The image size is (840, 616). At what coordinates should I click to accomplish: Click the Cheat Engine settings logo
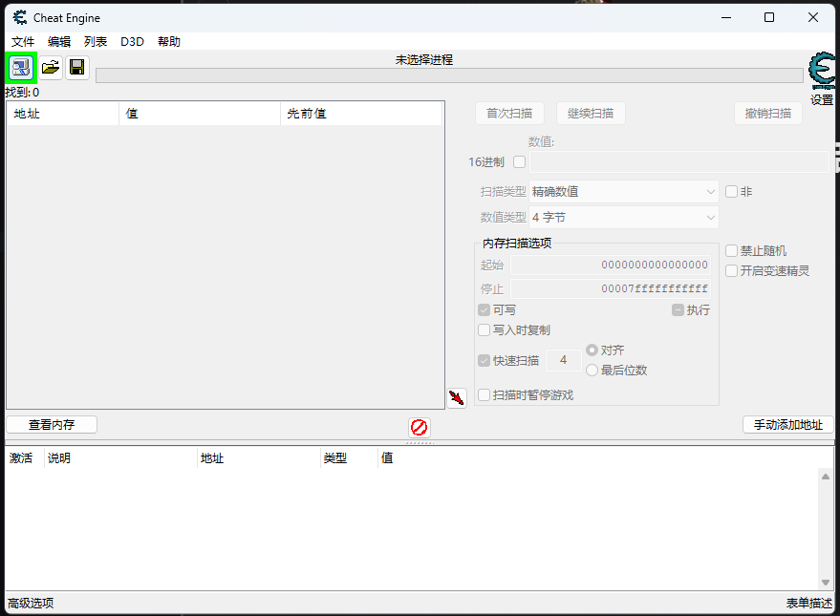point(821,73)
